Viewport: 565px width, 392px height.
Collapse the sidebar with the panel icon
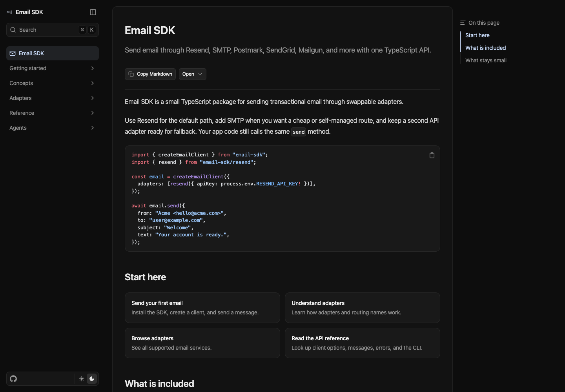93,12
